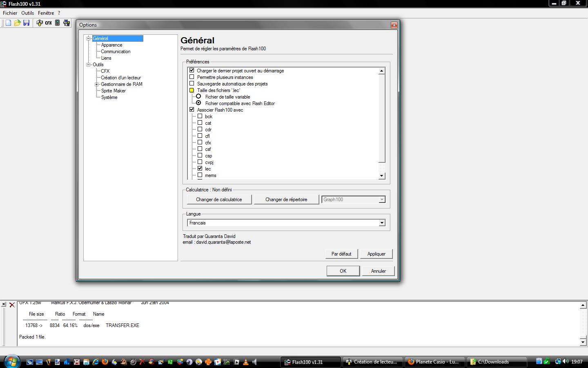Uncheck the 'lec' file association box
This screenshot has height=368, width=588.
pyautogui.click(x=200, y=168)
